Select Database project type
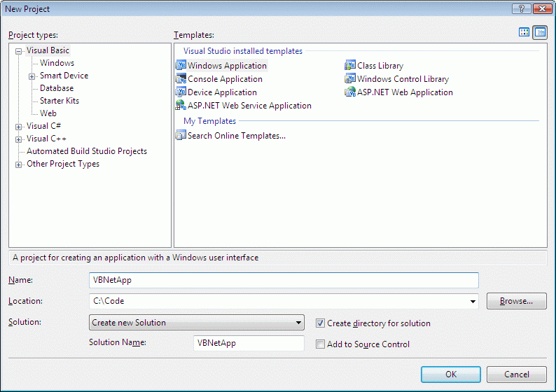This screenshot has height=392, width=556. click(x=57, y=88)
